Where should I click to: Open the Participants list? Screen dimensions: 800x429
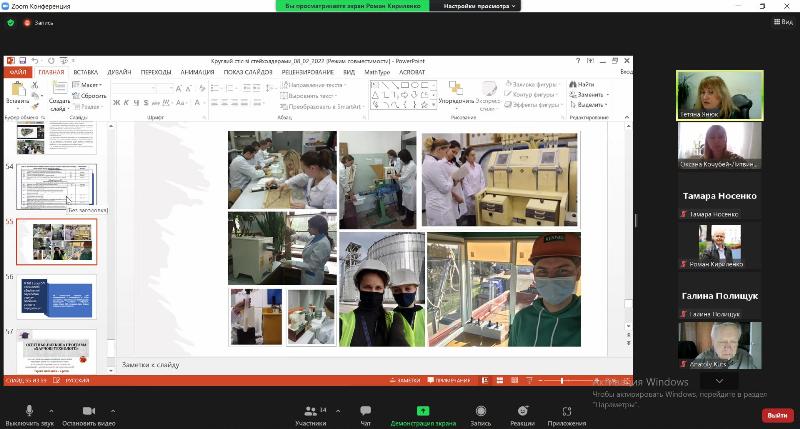(310, 414)
